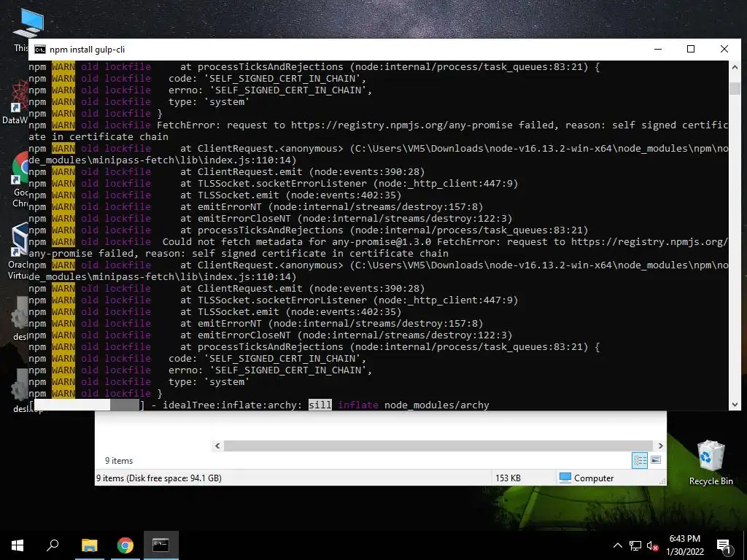747x560 pixels.
Task: Click File Explorer horizontal scrollbar left arrow
Action: 217,446
